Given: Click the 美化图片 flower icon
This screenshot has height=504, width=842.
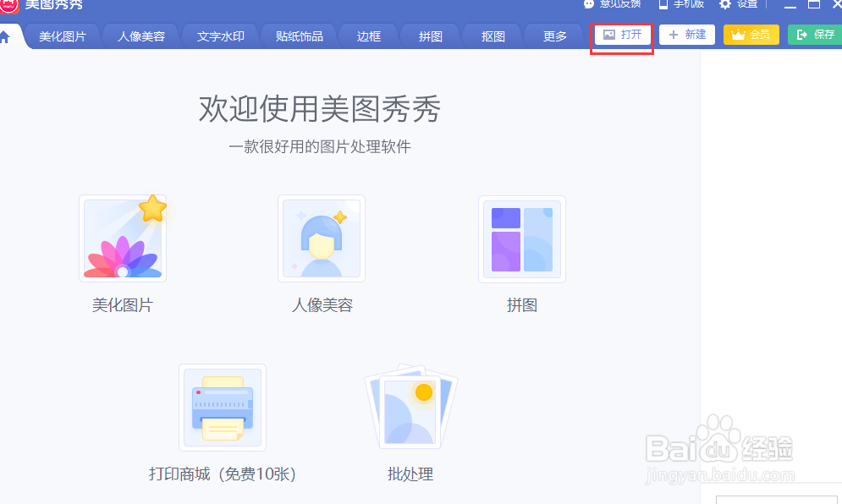Looking at the screenshot, I should click(x=123, y=238).
